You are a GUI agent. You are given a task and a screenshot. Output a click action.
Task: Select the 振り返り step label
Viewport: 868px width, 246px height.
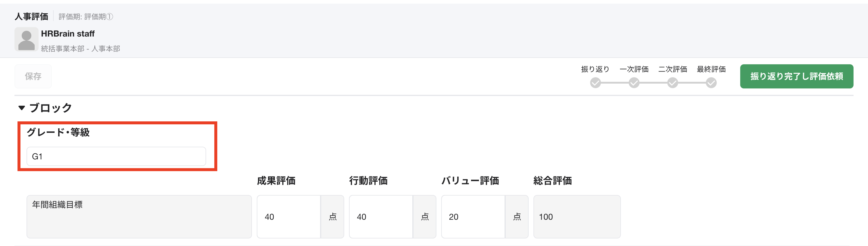pyautogui.click(x=595, y=69)
